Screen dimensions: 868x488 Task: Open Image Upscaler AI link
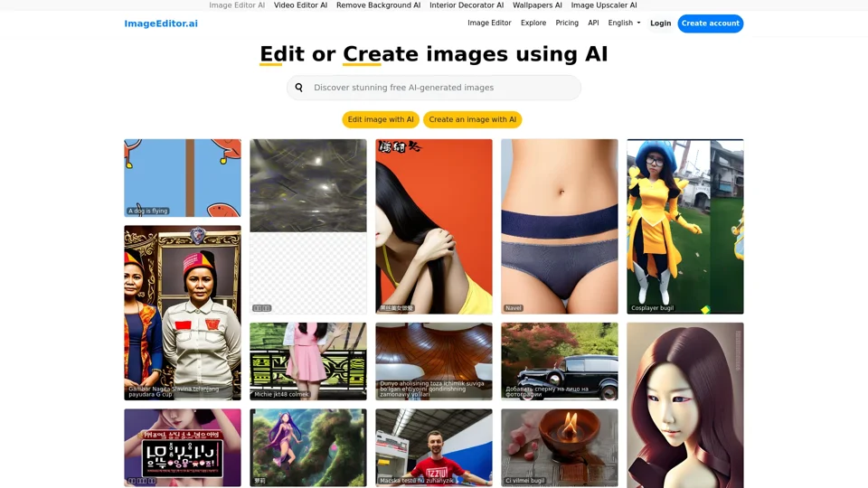604,5
